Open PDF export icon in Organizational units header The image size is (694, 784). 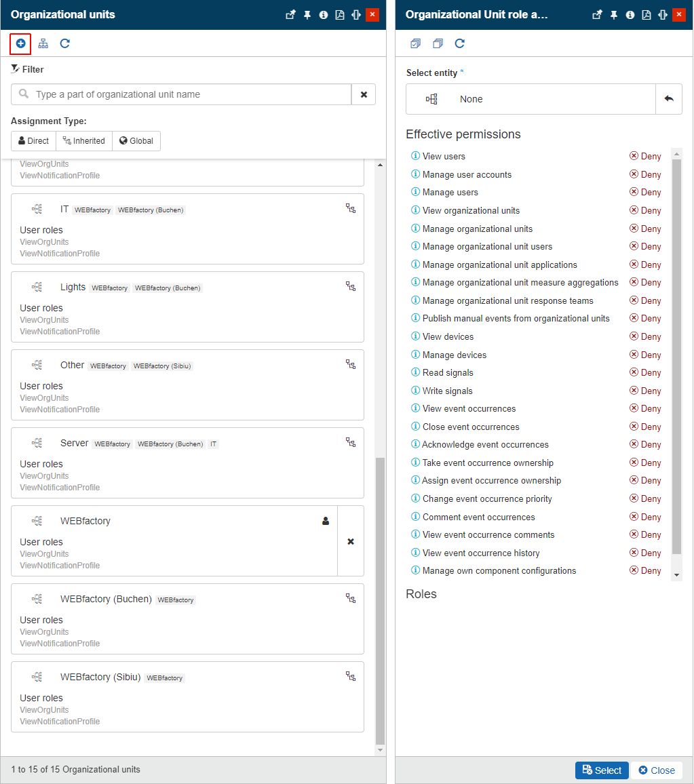(x=340, y=15)
